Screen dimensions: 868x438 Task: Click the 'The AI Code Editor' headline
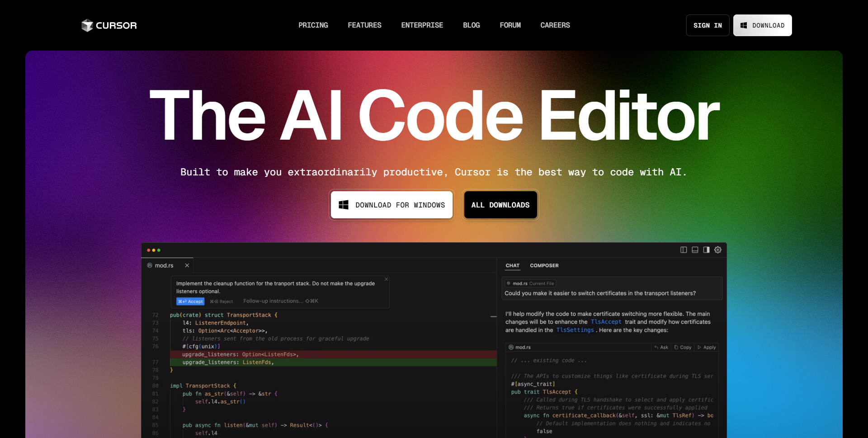pos(434,115)
